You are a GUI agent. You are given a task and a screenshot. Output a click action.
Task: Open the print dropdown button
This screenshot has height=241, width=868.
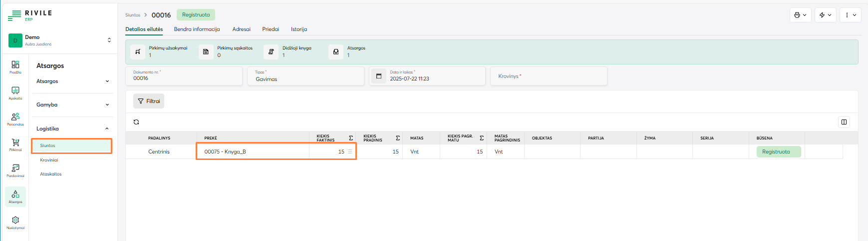(800, 15)
